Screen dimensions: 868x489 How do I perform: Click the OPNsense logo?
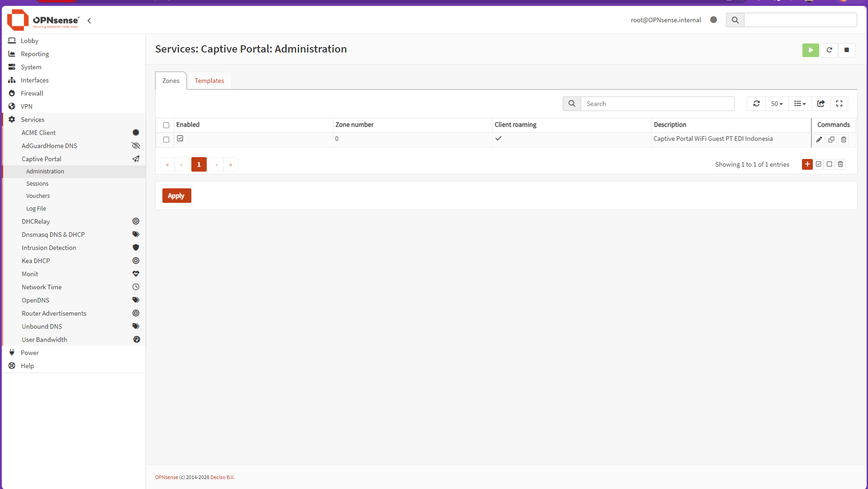point(43,20)
